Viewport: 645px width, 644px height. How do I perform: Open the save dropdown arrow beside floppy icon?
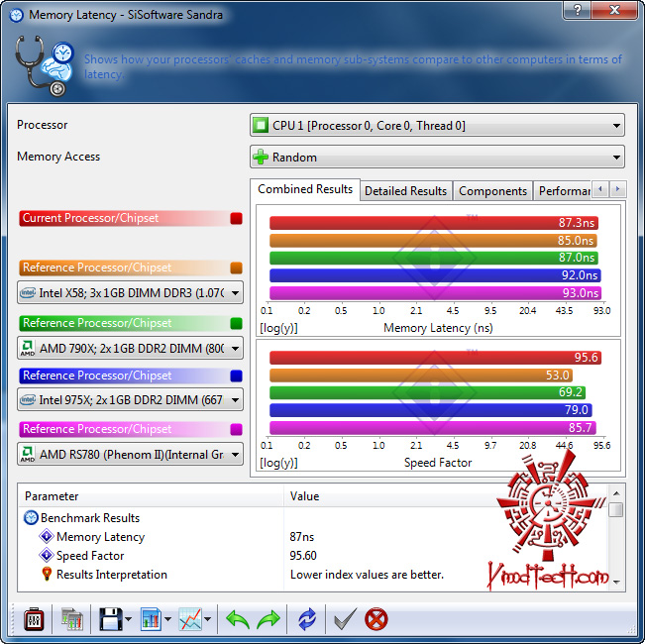tap(129, 619)
